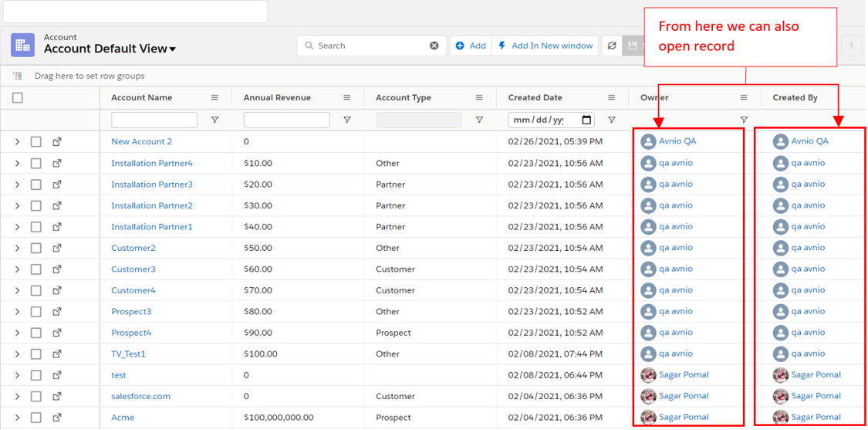
Task: Expand the New Account 2 row
Action: click(17, 142)
